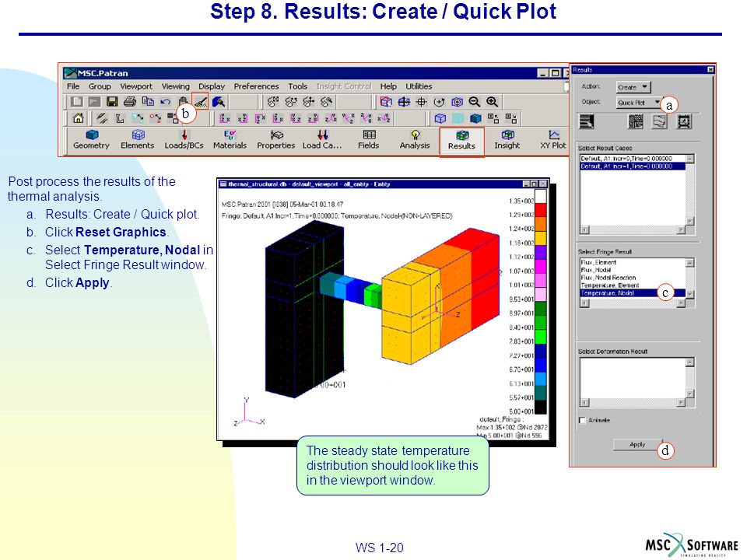The height and width of the screenshot is (560, 747).
Task: Click the Fit View arrows icon
Action: 404,101
